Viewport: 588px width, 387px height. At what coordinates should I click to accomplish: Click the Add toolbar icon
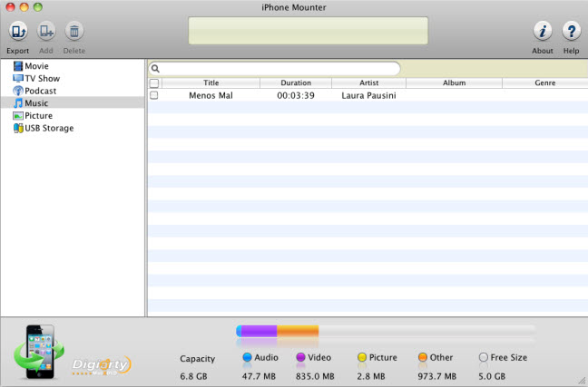(x=46, y=31)
